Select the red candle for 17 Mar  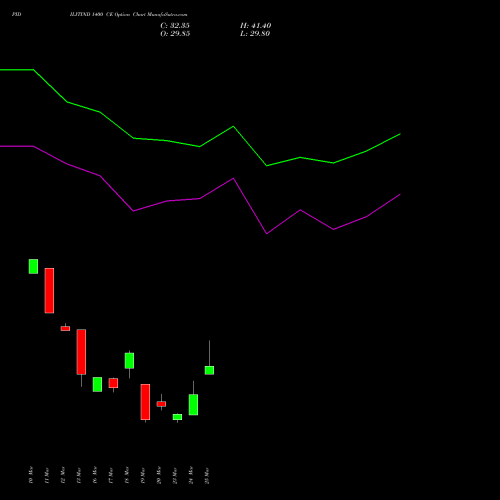[x=113, y=383]
